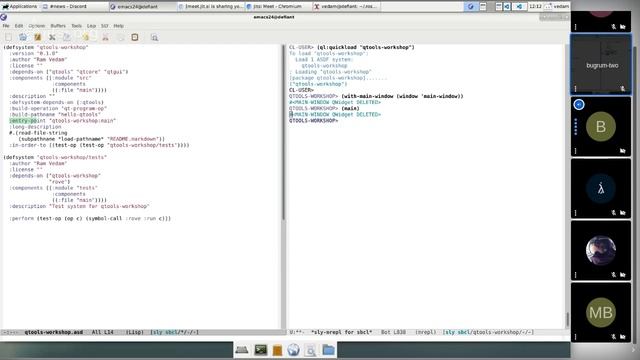Click the Save buffer toolbar icon
The image size is (640, 360).
point(67,37)
